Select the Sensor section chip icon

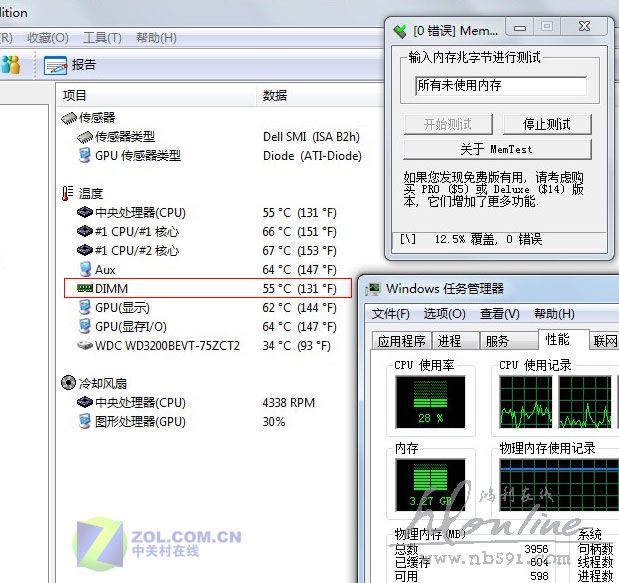(x=69, y=118)
